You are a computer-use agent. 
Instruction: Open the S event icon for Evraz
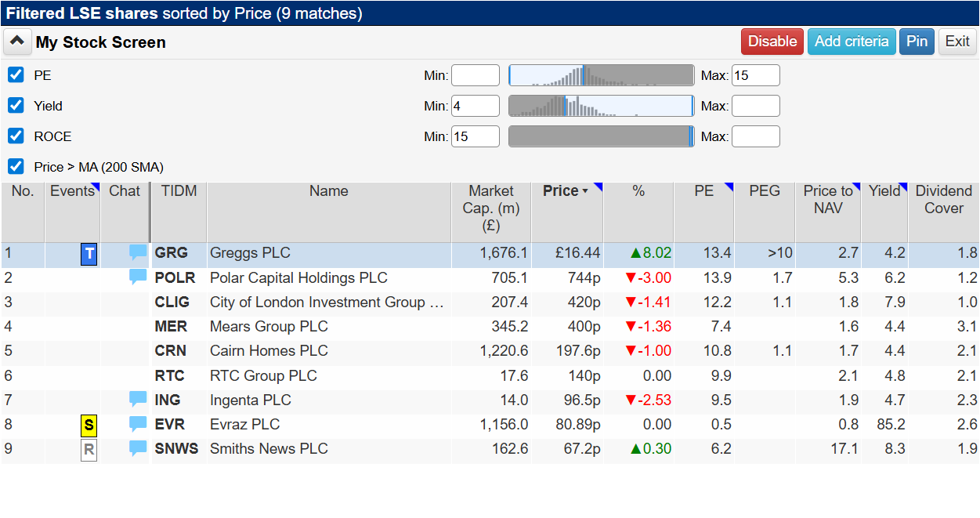89,425
